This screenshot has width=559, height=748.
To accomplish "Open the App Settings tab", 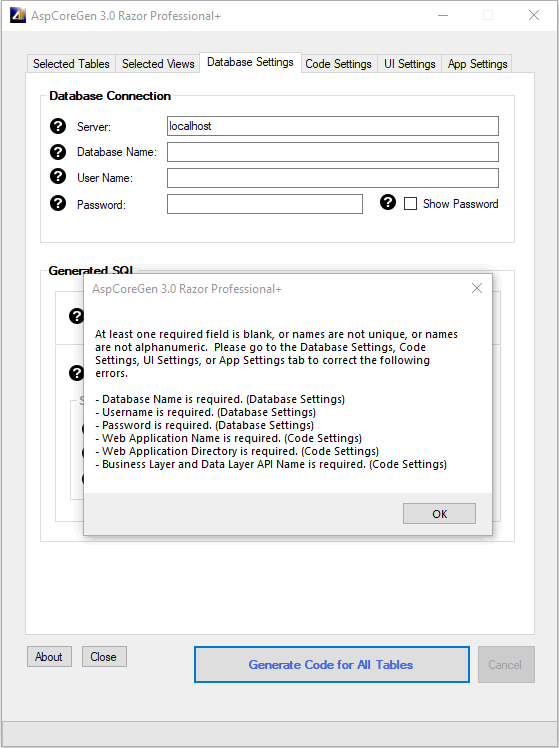I will [477, 64].
